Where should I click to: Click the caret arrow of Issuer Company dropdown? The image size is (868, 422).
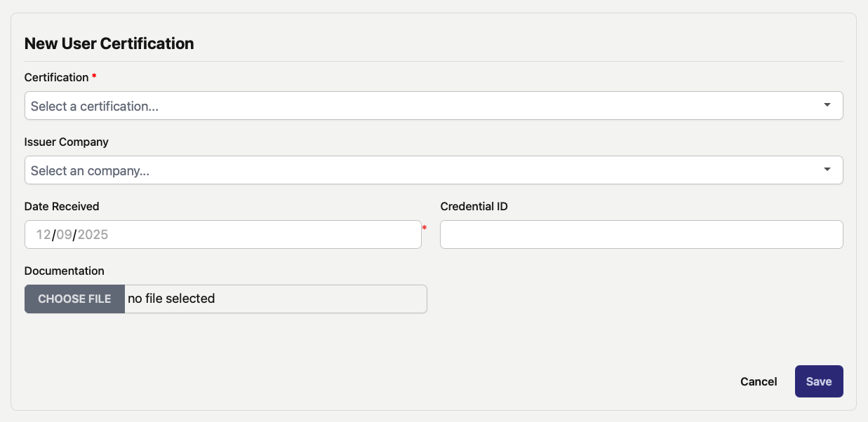click(827, 170)
